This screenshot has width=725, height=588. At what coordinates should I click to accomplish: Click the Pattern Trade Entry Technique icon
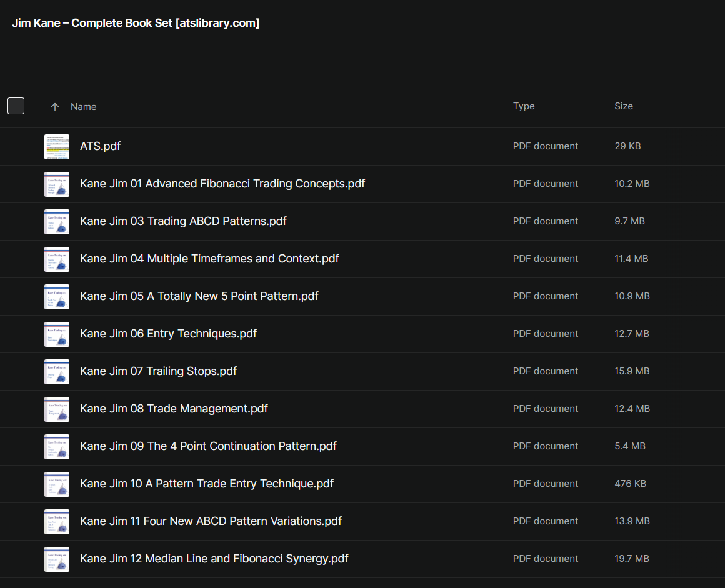click(57, 484)
